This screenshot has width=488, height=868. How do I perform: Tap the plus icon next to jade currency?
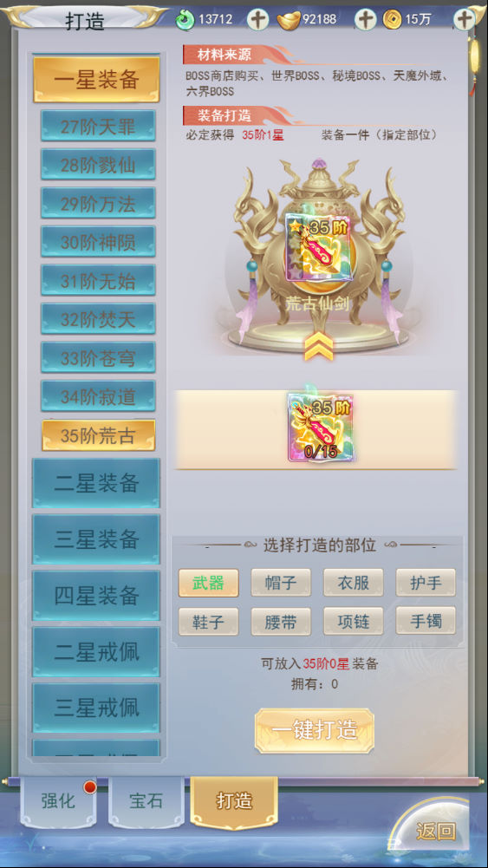coord(257,19)
